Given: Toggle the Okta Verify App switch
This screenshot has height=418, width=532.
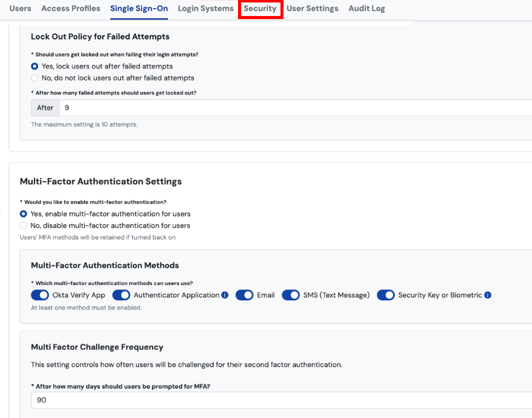Looking at the screenshot, I should point(40,295).
